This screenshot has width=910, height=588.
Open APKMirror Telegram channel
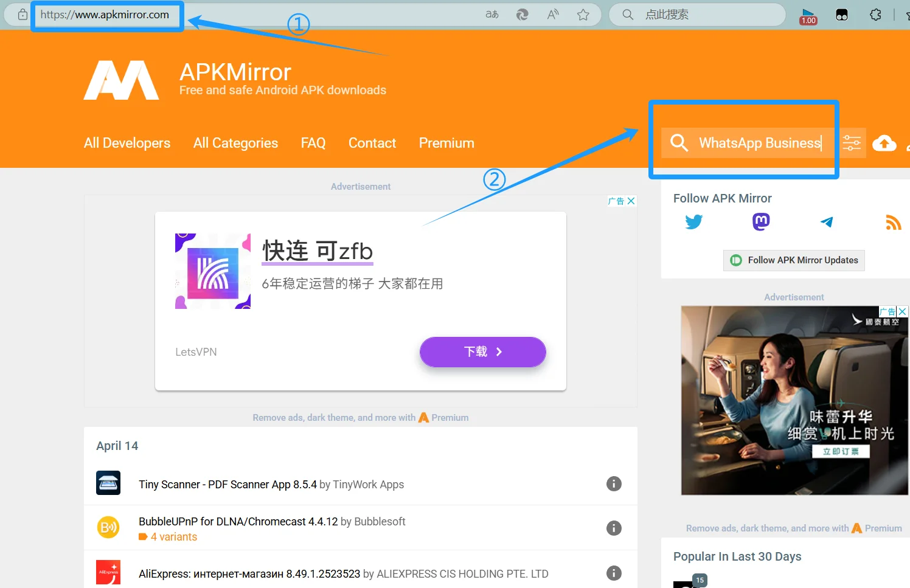coord(827,222)
